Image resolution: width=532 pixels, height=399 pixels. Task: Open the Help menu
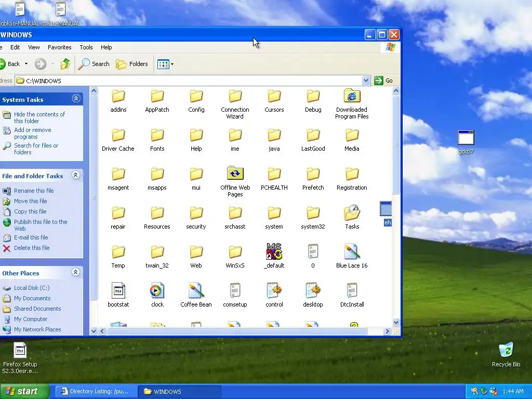tap(106, 47)
